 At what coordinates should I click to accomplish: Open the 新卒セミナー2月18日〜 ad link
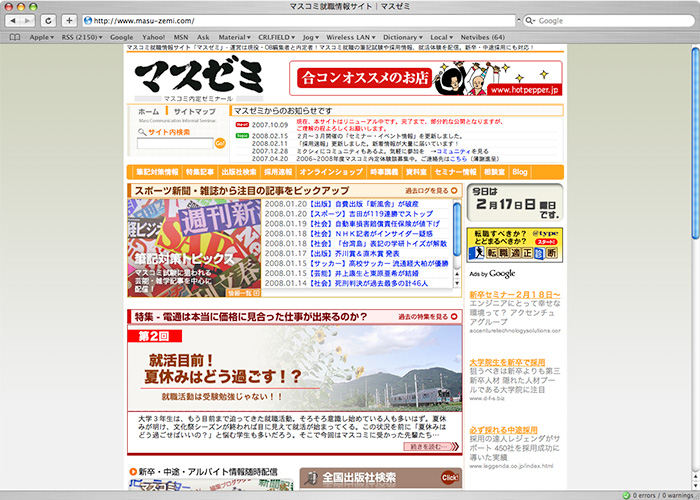(x=515, y=294)
